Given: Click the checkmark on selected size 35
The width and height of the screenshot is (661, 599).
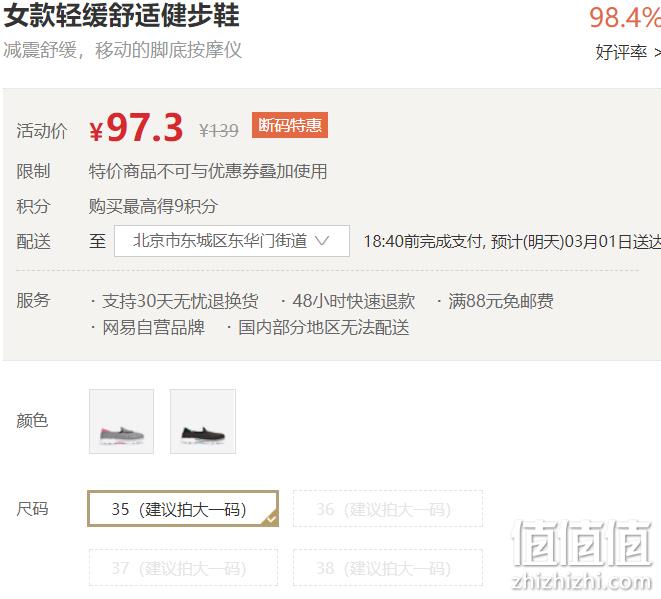Looking at the screenshot, I should coord(271,518).
